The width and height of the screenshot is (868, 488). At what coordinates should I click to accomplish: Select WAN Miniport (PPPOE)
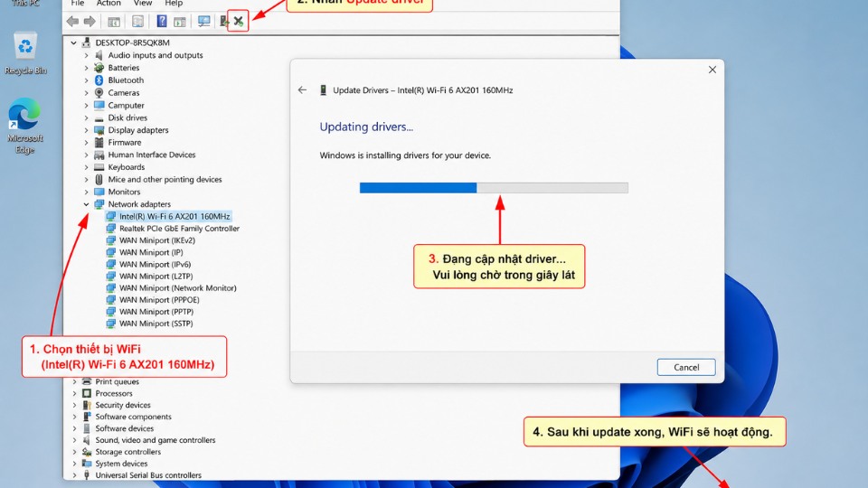(x=159, y=300)
